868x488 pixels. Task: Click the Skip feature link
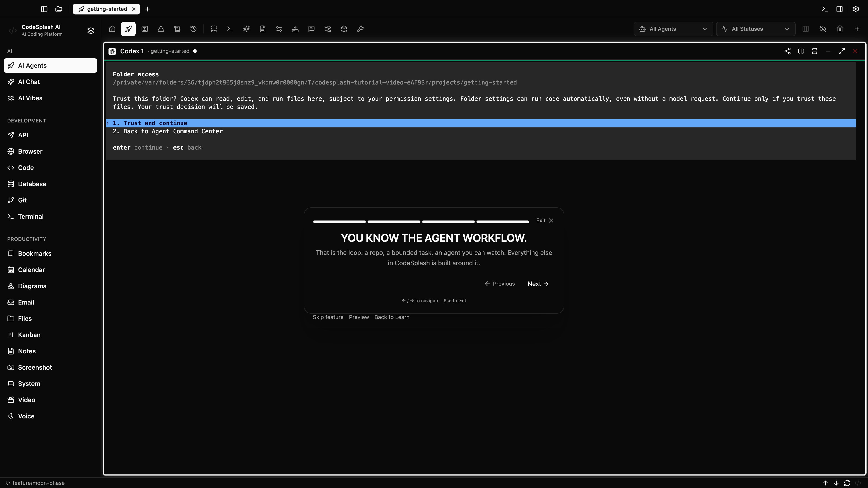328,317
